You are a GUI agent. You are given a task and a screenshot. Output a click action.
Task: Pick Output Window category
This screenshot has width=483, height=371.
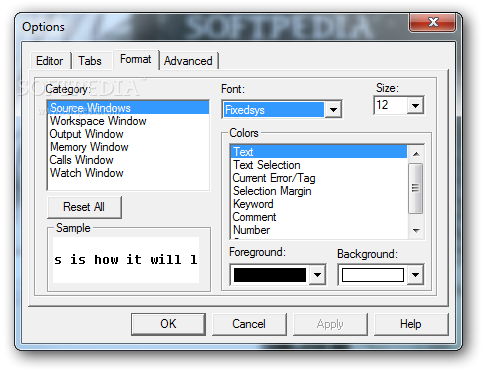coord(128,134)
